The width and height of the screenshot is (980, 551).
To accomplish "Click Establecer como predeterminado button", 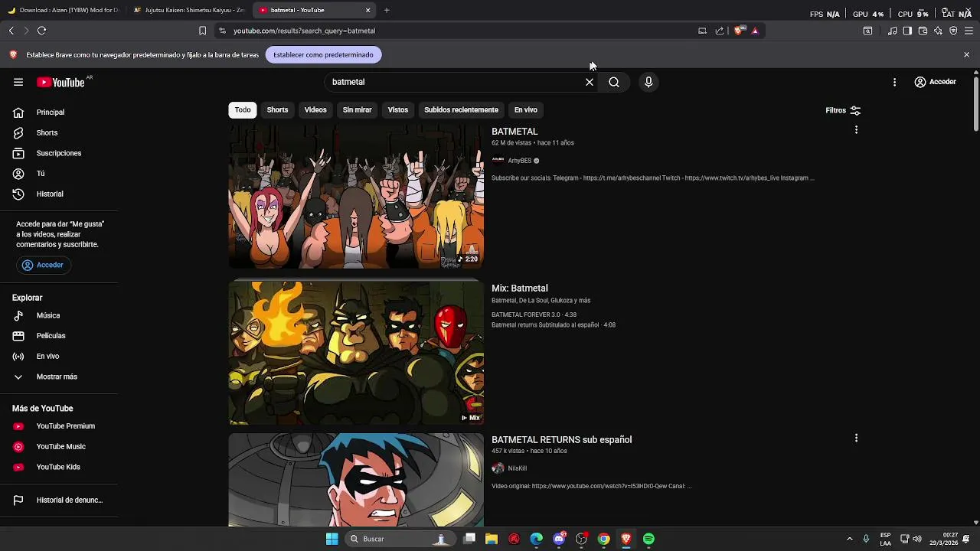I will 323,55.
